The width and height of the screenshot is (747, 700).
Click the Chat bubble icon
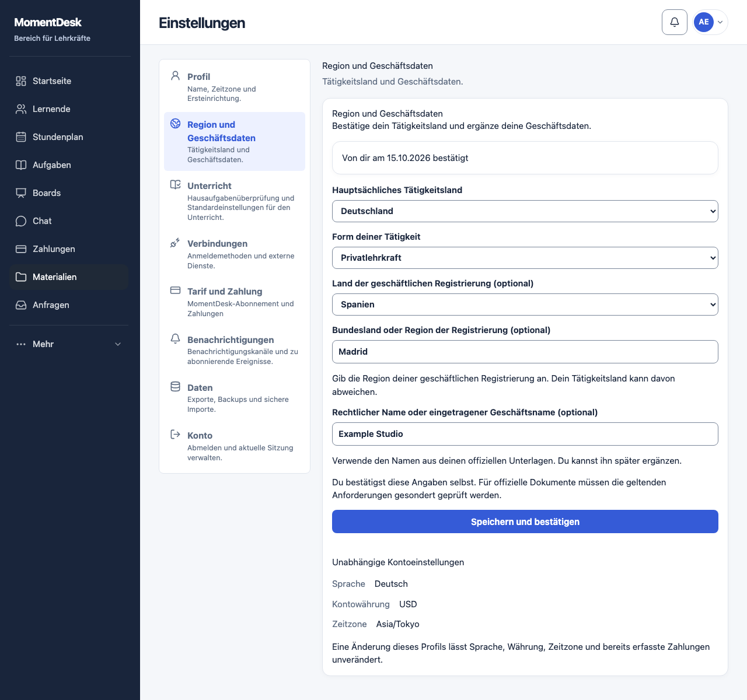tap(21, 221)
